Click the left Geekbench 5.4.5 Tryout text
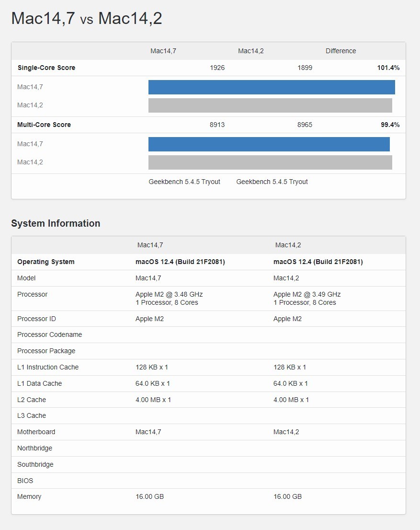420x530 pixels. click(x=184, y=182)
